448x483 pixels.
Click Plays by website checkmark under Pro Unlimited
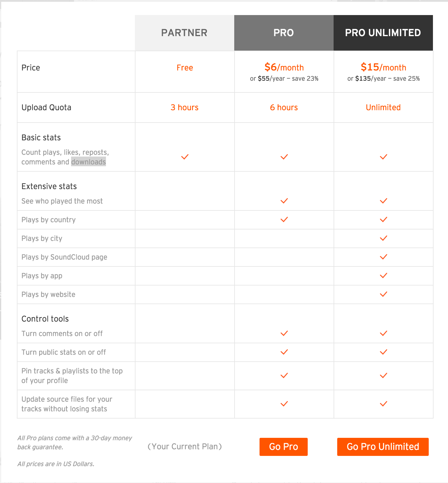tap(384, 294)
